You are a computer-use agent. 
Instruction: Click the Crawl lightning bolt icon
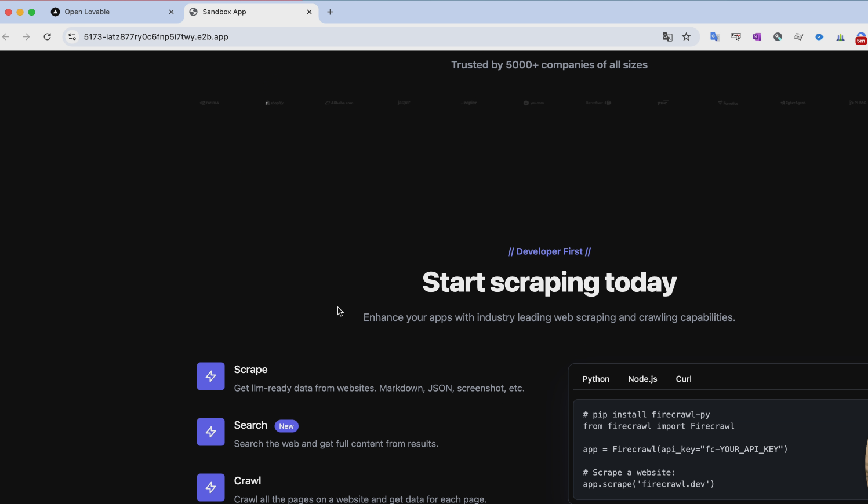click(x=210, y=487)
